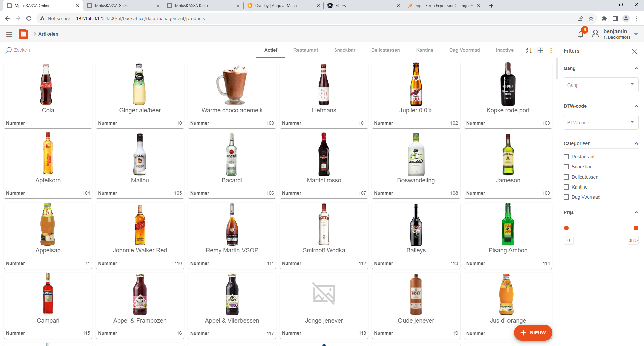This screenshot has height=346, width=644.
Task: Switch to the Snackbar tab
Action: click(344, 50)
